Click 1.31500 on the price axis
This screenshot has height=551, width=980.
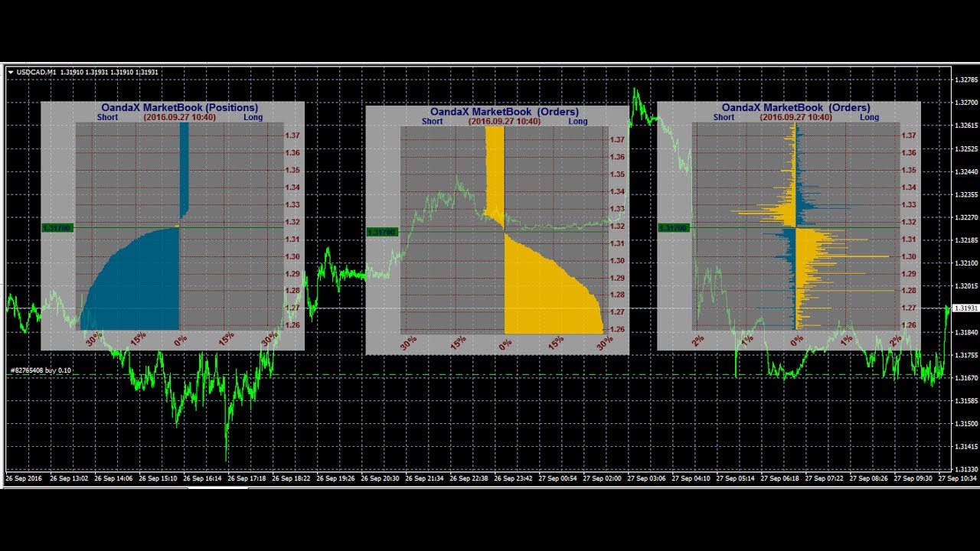click(x=965, y=423)
